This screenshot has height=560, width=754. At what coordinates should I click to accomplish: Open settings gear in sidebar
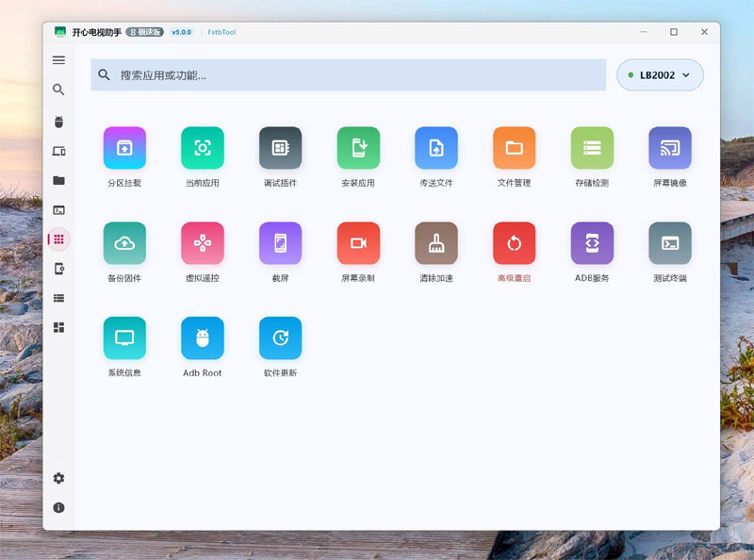[58, 478]
